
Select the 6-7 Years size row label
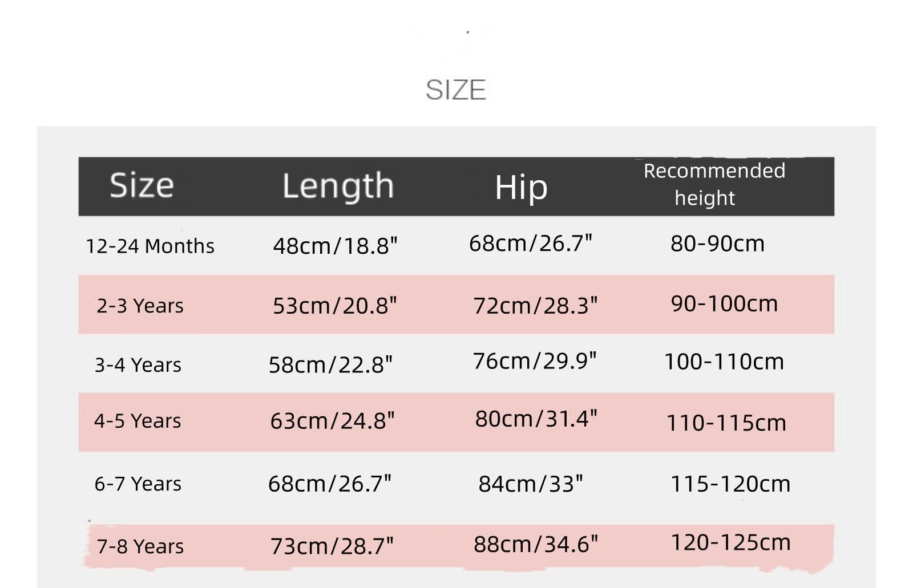click(x=138, y=484)
